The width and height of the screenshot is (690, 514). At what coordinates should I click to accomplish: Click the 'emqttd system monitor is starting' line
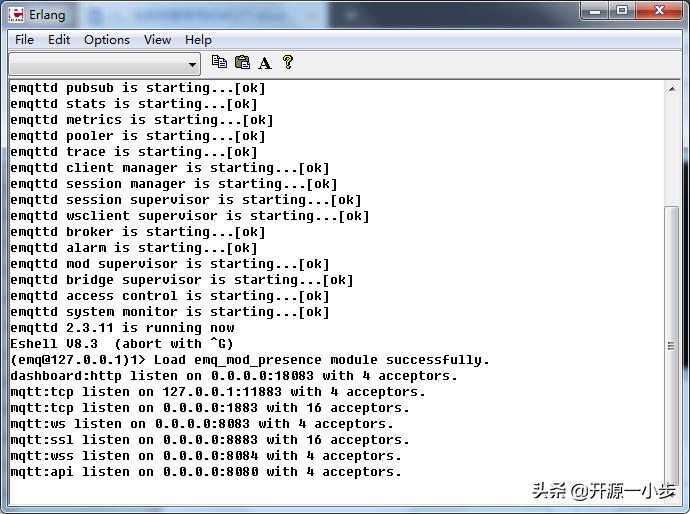(x=170, y=312)
